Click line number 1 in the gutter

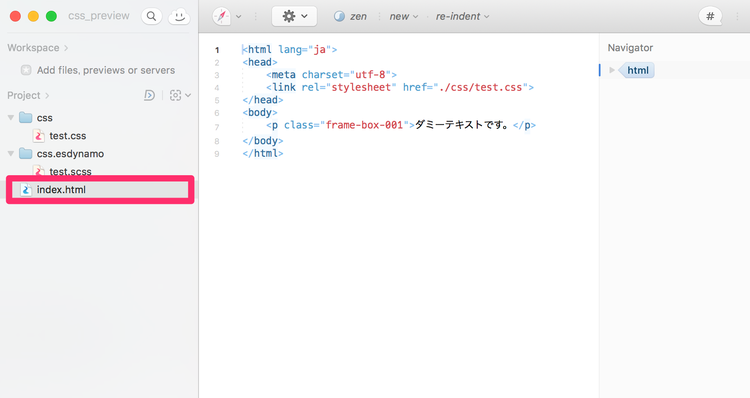point(217,50)
